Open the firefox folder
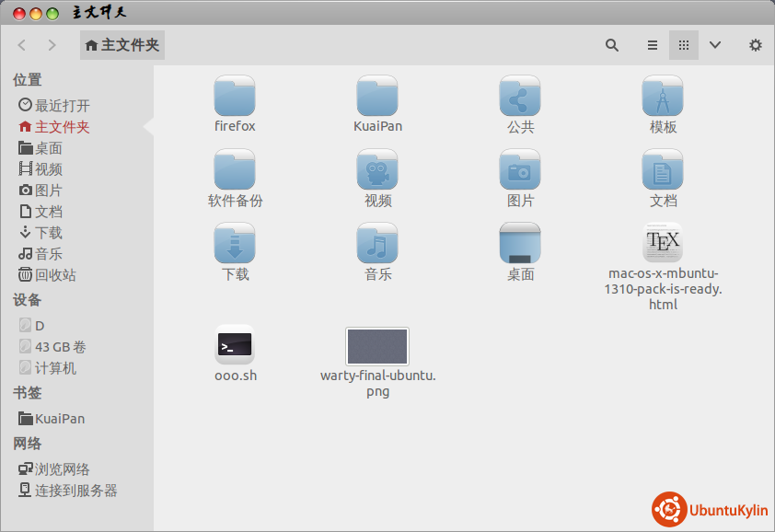The width and height of the screenshot is (775, 532). pos(235,97)
